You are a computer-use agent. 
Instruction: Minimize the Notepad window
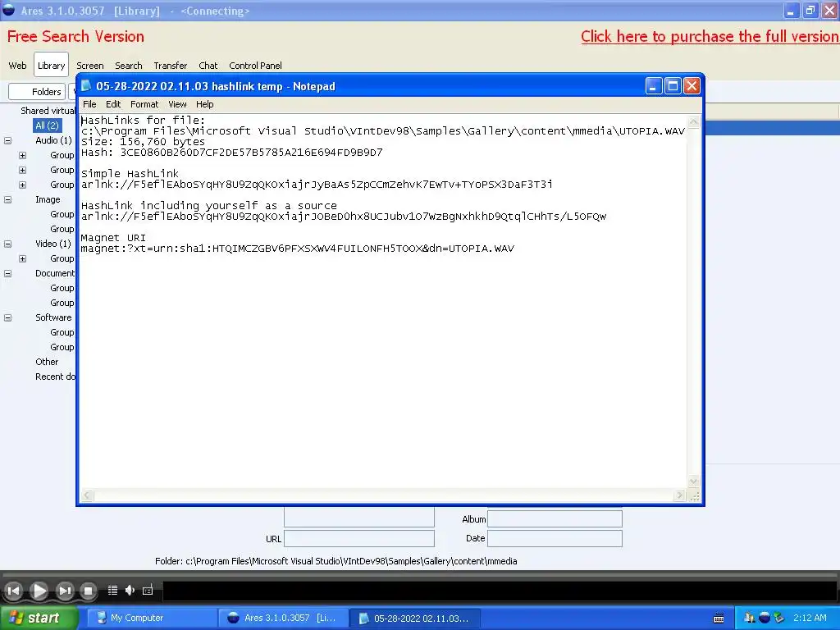click(654, 85)
